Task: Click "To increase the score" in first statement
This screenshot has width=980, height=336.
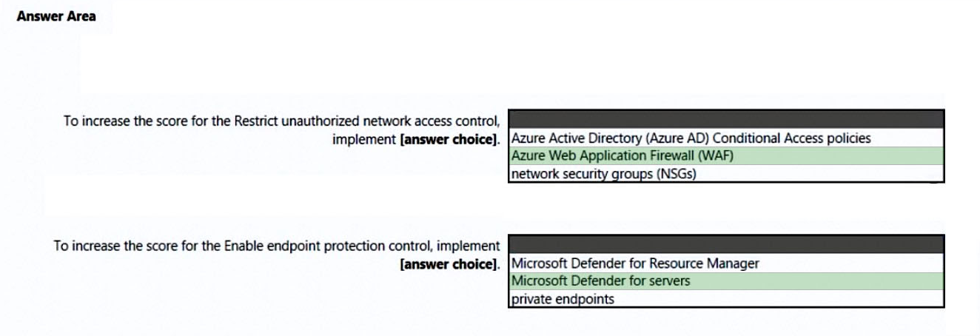Action: [x=120, y=121]
